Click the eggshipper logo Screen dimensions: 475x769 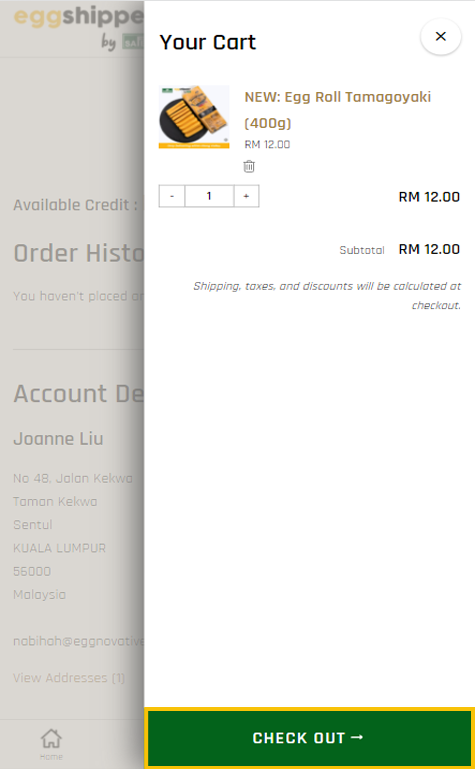pos(78,27)
